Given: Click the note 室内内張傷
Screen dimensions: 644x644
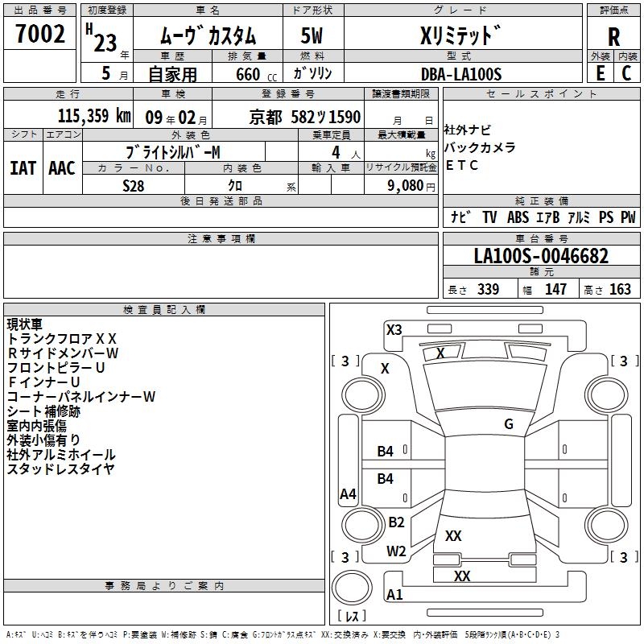Looking at the screenshot, I should 36,426.
